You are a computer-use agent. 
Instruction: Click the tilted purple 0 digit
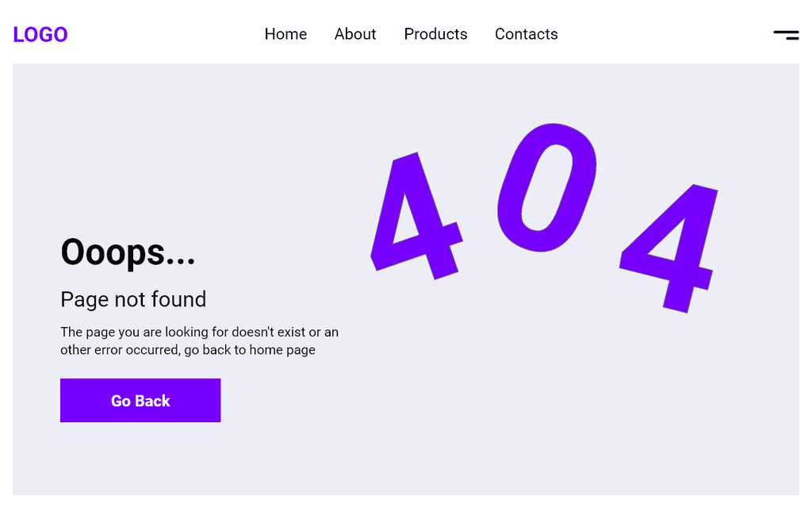pyautogui.click(x=547, y=187)
